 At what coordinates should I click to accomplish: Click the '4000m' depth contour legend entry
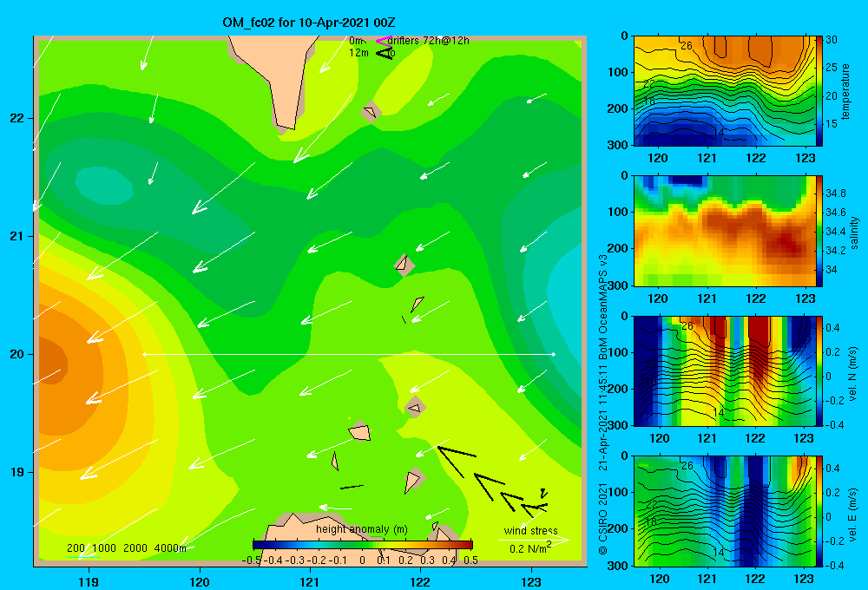tap(170, 548)
